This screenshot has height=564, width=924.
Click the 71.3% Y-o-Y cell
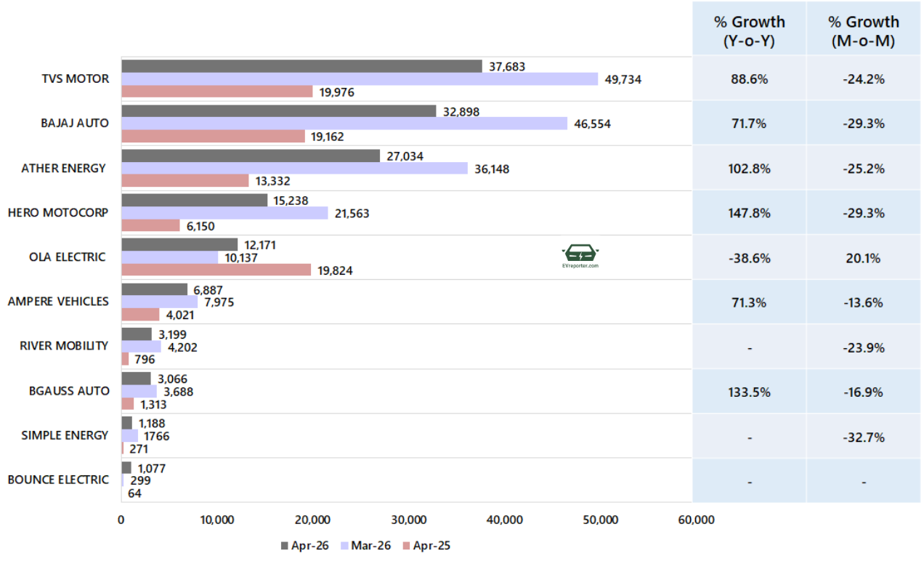[x=749, y=302]
